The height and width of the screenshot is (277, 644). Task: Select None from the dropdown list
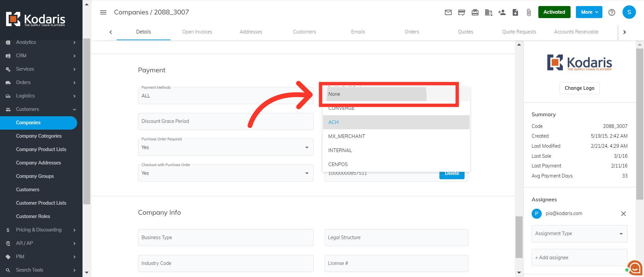396,94
